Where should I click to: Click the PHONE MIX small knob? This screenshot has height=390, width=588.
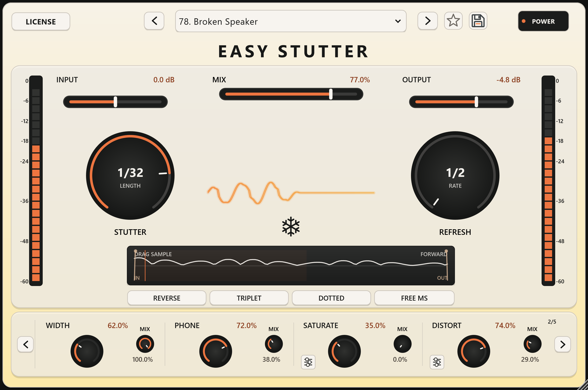[274, 344]
